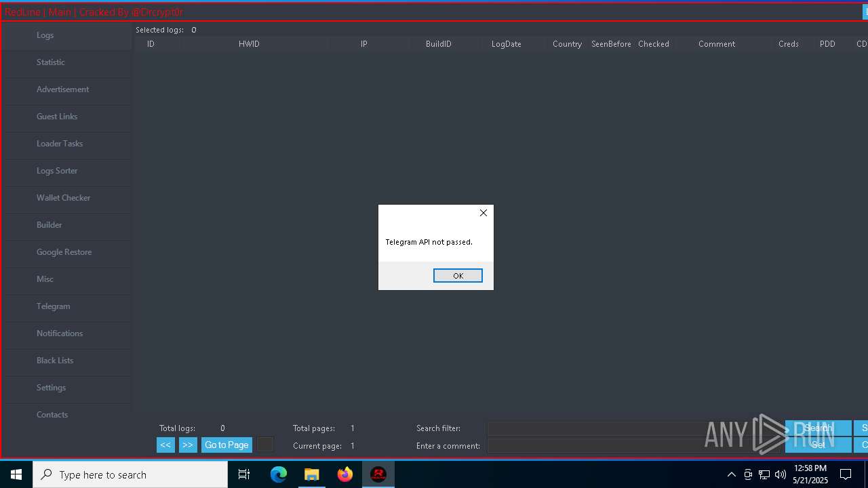Open network status tray icon
Viewport: 868px width, 488px height.
[x=764, y=474]
